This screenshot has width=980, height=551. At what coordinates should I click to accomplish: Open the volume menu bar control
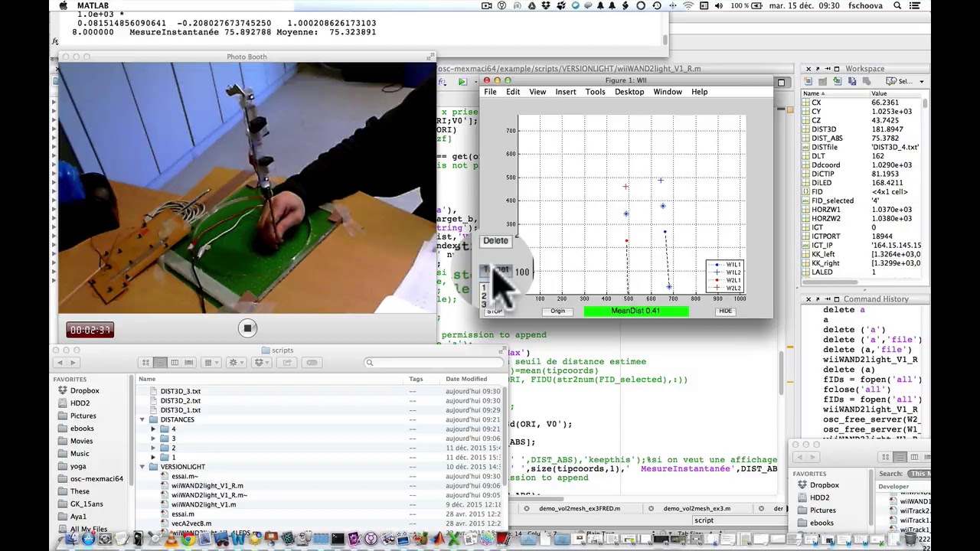click(x=718, y=5)
